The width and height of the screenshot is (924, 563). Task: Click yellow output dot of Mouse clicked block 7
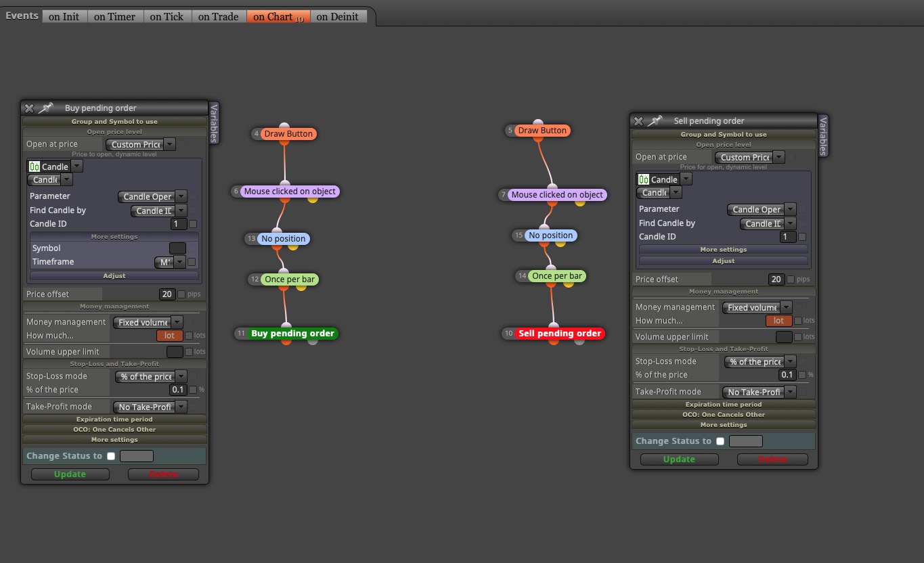pos(580,202)
